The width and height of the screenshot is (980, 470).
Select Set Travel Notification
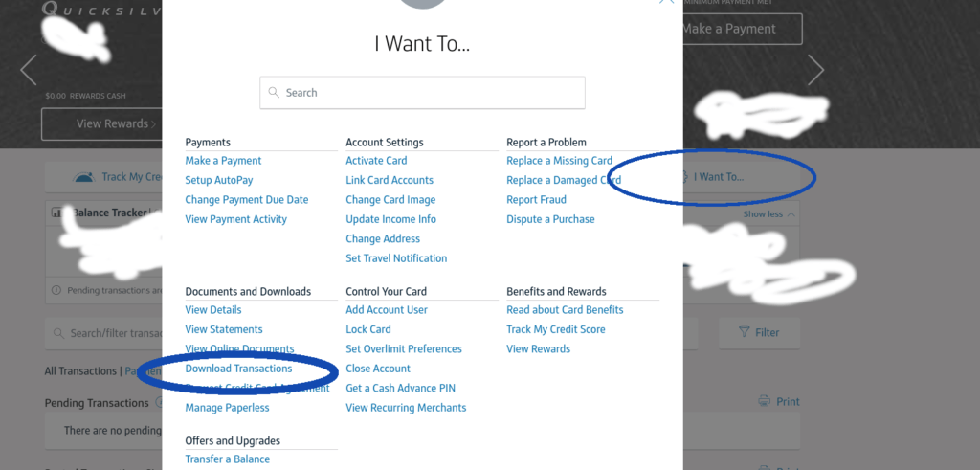coord(396,258)
